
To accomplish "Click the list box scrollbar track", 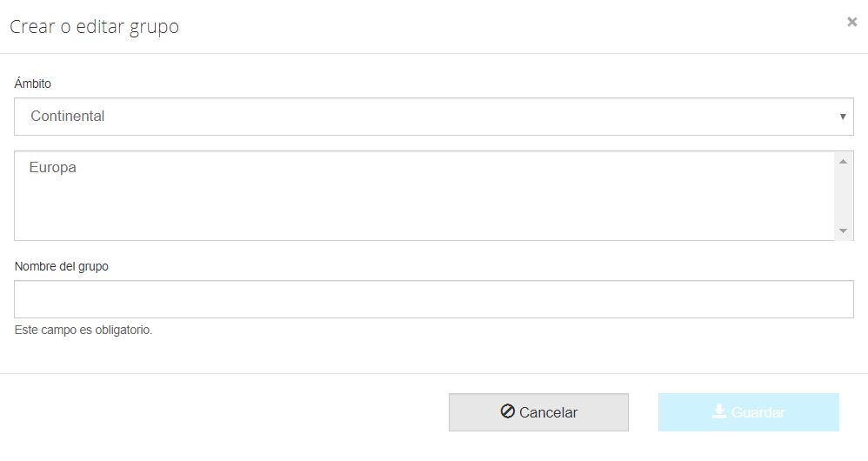I will [x=843, y=196].
